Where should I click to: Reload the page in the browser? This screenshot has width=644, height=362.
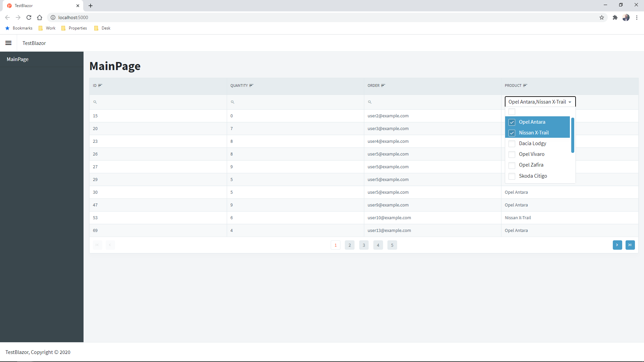pyautogui.click(x=29, y=17)
